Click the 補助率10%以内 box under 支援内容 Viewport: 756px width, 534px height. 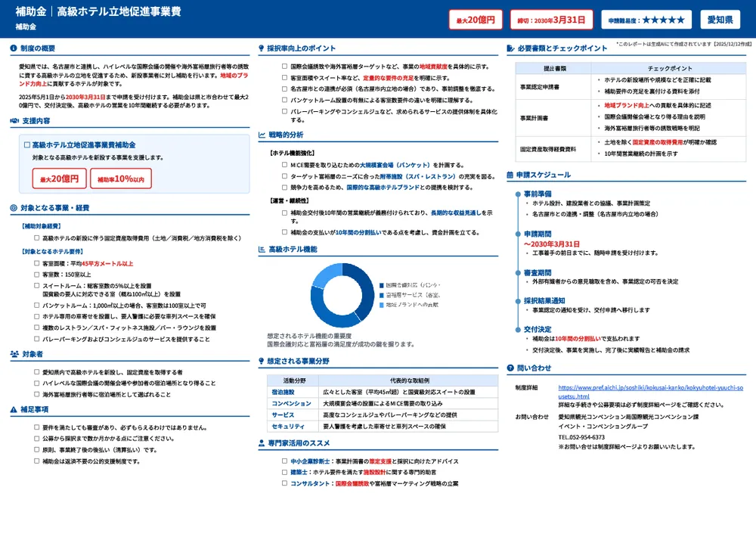click(121, 179)
